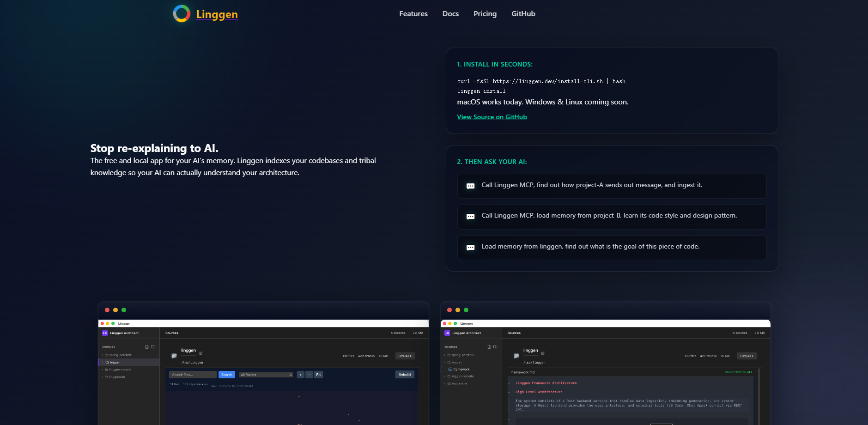Click the Fit button in the graph toolbar
Viewport: 868px width, 425px height.
[x=318, y=375]
